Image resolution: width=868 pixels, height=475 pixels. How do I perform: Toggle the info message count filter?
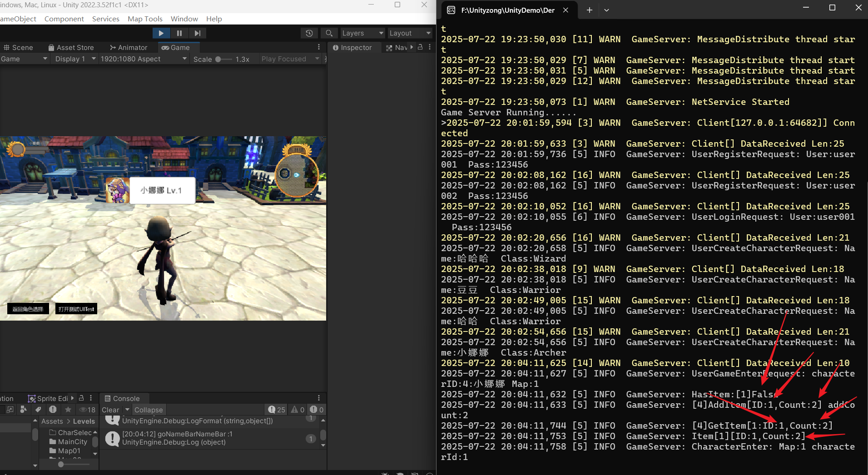[x=277, y=410]
